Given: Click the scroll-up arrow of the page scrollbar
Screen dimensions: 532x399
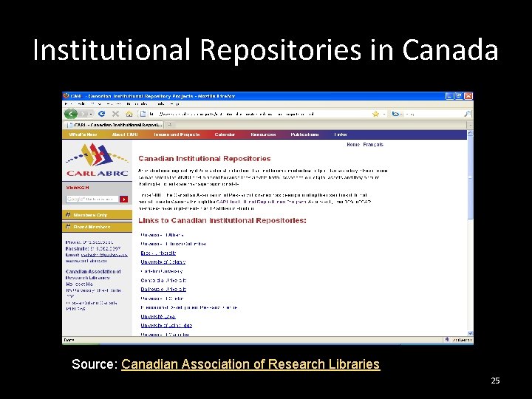Looking at the screenshot, I should pos(470,133).
